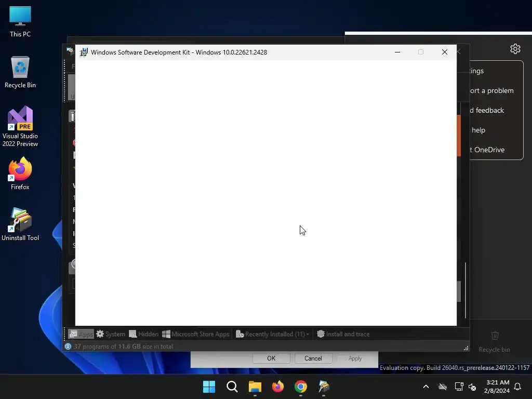The image size is (532, 399).
Task: Open This PC desktop icon
Action: (20, 22)
